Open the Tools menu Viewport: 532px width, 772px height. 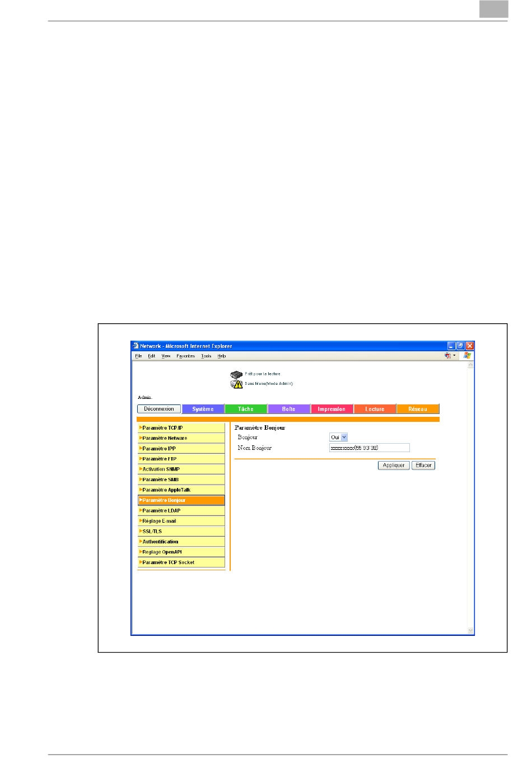pos(207,356)
